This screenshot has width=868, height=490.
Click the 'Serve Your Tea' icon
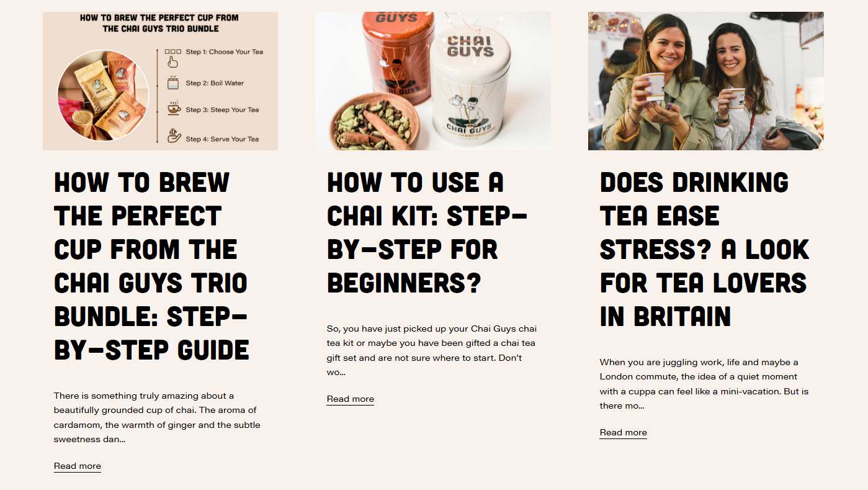coord(174,136)
